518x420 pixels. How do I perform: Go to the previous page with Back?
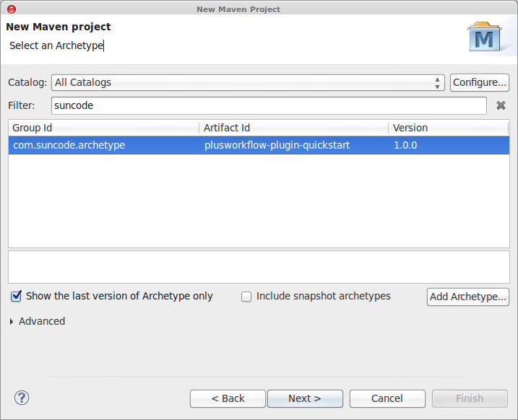click(x=228, y=398)
